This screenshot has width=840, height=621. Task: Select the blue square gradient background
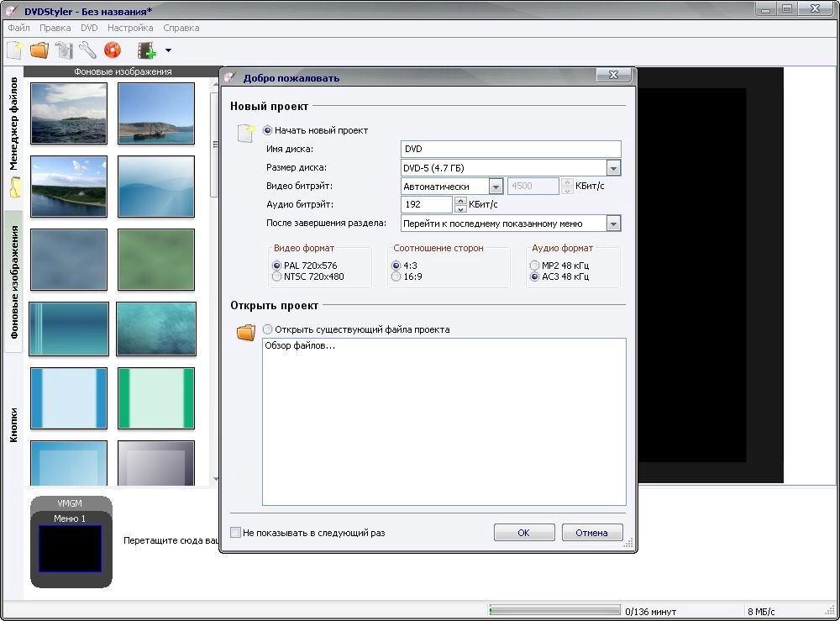69,464
